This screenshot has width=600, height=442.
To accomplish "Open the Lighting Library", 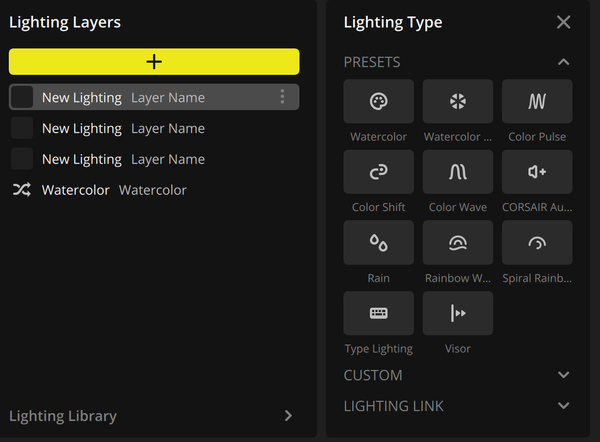I will [151, 416].
